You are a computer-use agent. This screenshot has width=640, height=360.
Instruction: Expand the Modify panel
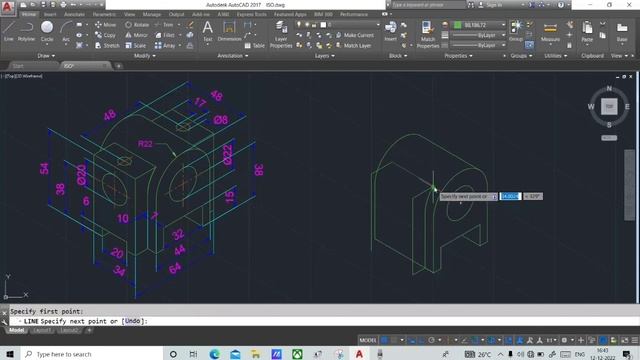click(x=144, y=56)
